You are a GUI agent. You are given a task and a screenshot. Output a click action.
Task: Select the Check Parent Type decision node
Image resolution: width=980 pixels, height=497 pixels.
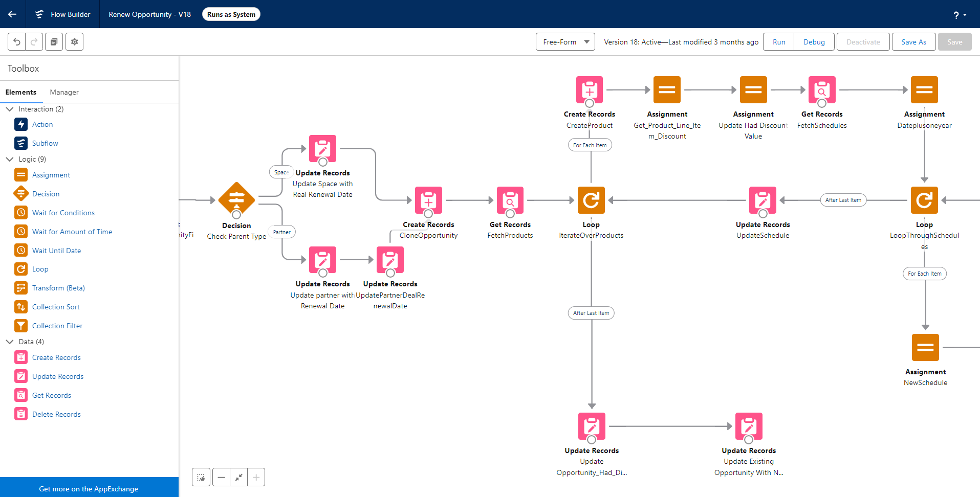pos(236,199)
